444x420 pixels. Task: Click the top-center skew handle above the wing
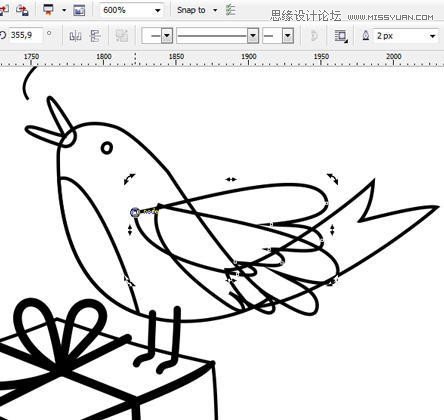tap(231, 179)
